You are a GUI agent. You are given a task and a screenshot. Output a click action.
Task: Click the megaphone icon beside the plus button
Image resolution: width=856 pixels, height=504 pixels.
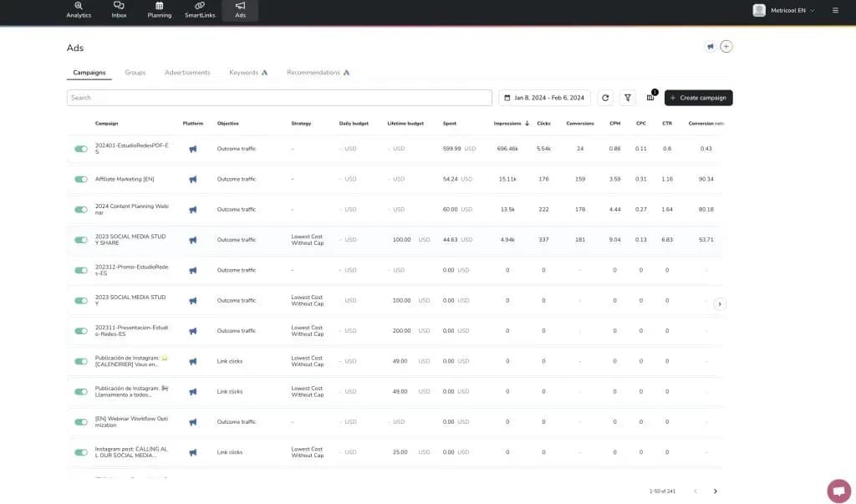tap(711, 47)
